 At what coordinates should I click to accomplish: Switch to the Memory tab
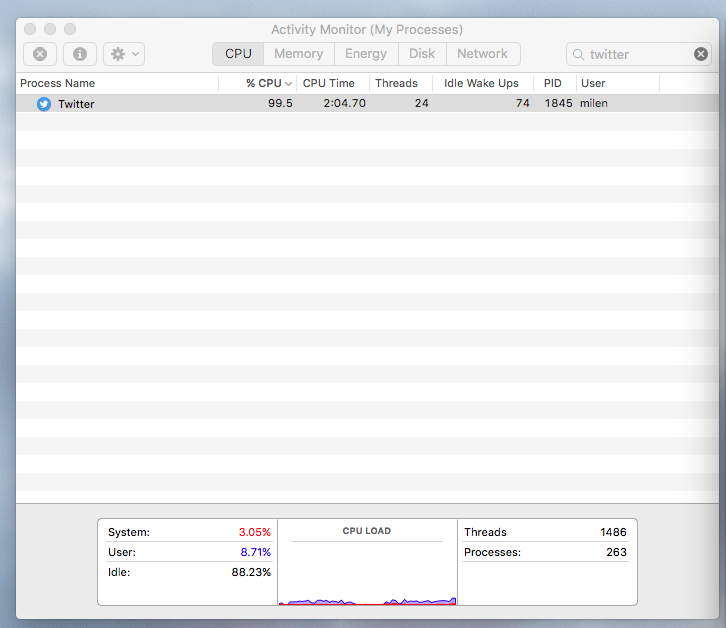[299, 54]
